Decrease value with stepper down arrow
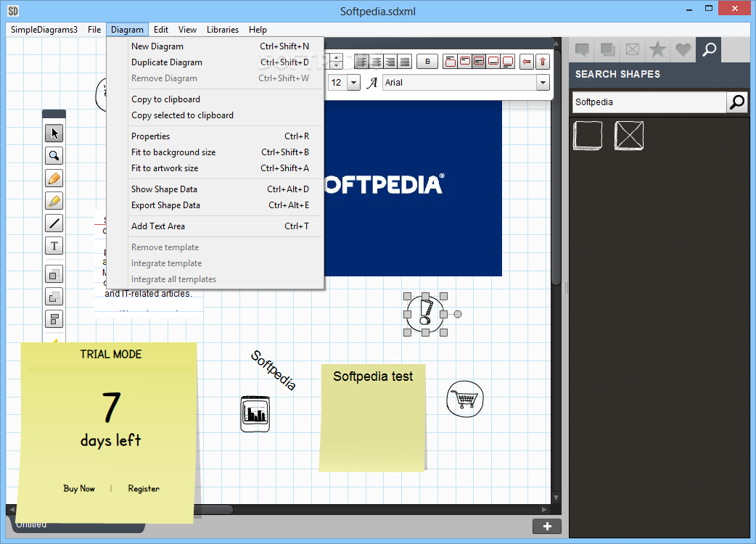756x544 pixels. 337,65
